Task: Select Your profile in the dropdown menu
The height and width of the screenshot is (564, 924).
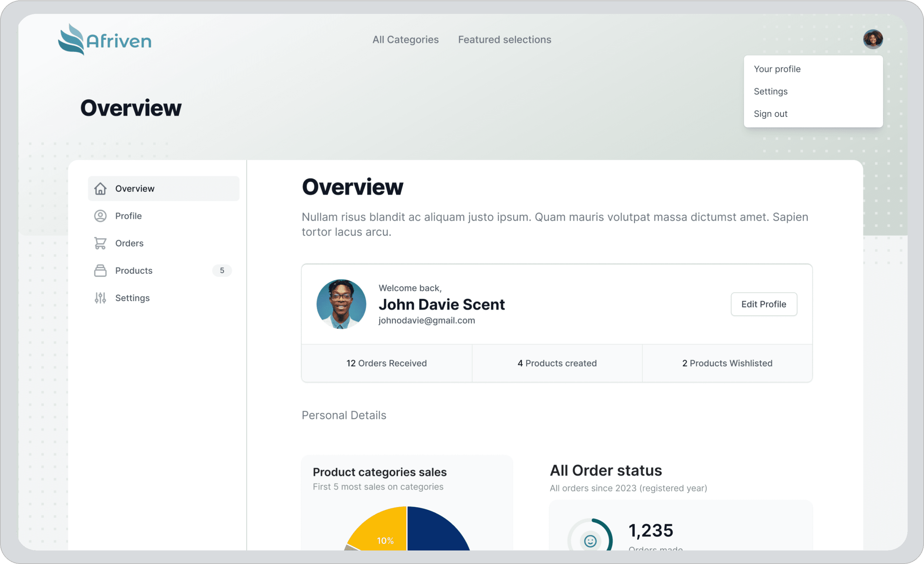Action: (777, 69)
